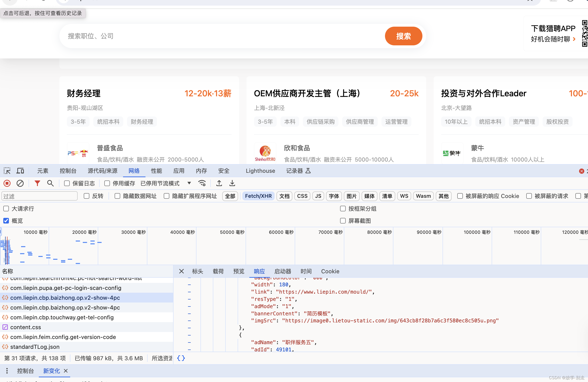Click the 搜索 button
This screenshot has width=588, height=382.
click(x=403, y=36)
